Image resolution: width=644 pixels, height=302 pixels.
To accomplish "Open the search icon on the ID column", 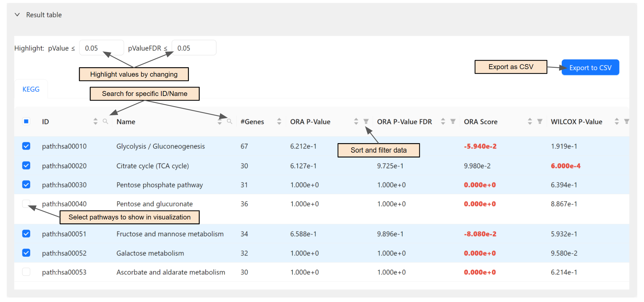I will click(x=106, y=121).
